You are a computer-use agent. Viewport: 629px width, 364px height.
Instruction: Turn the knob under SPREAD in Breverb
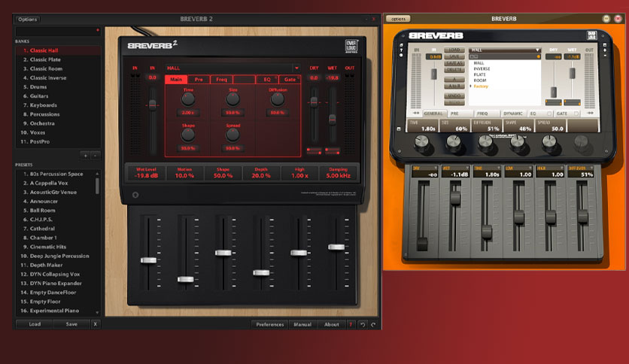pos(549,141)
